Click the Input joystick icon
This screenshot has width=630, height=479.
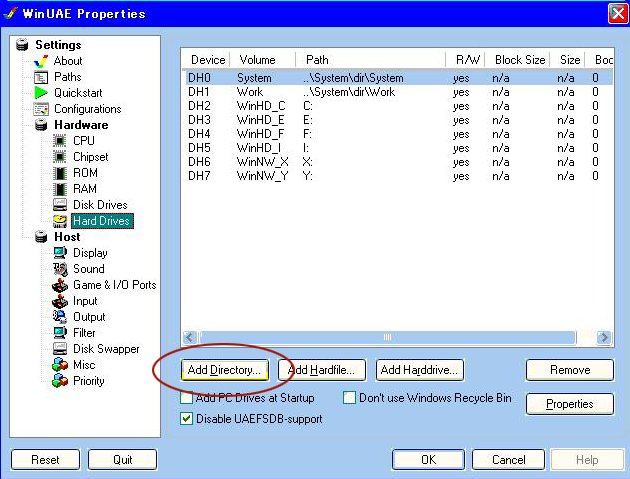pos(60,301)
